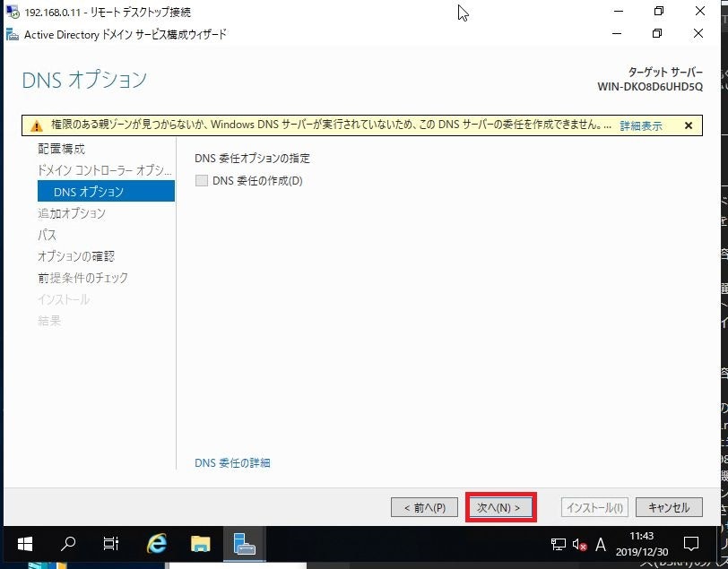Click the muted volume tray icon
The image size is (728, 569).
579,544
